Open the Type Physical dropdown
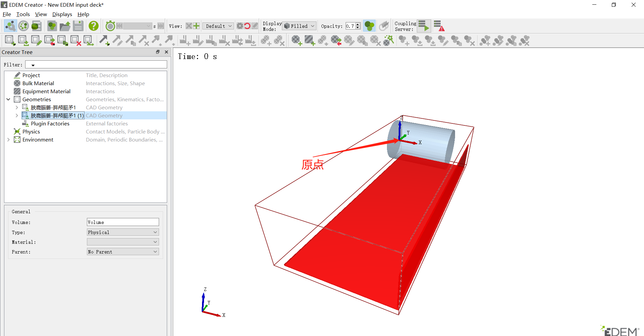Viewport: 644px width, 336px height. tap(123, 232)
